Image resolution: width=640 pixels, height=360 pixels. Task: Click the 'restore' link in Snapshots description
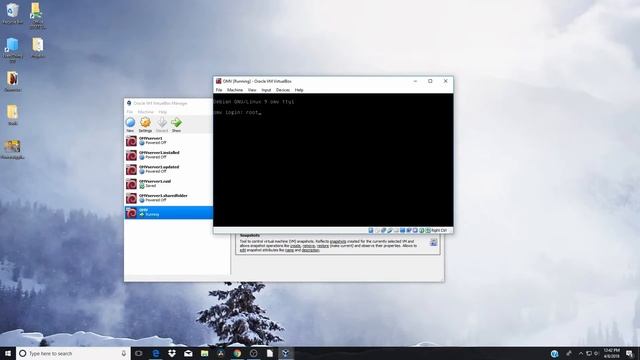pos(322,246)
